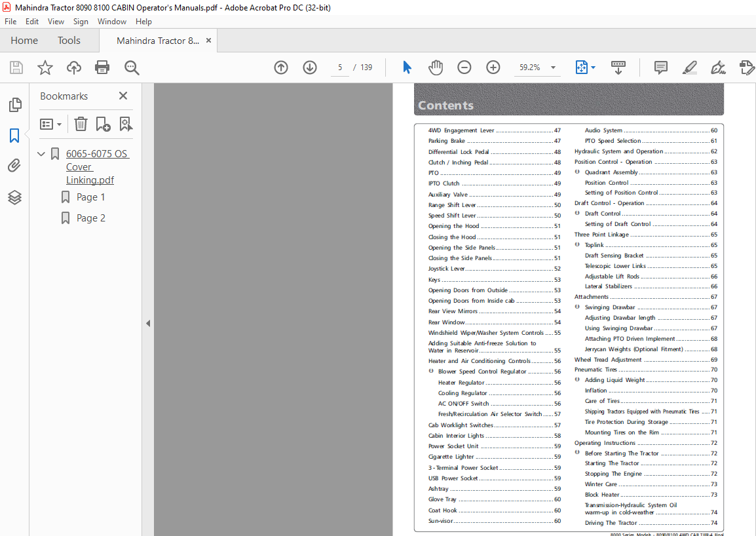Click the Heater and Air Conditioning Controls entry
The width and height of the screenshot is (756, 536).
click(x=494, y=361)
